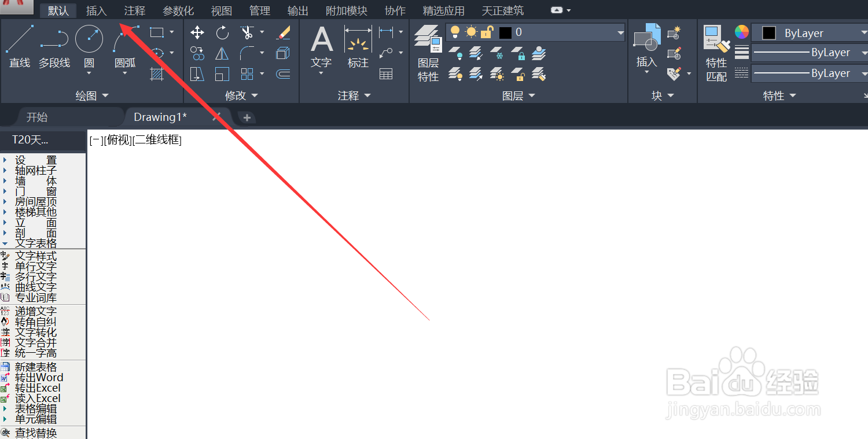Insert a Table from 注释 panel
868x439 pixels.
click(x=386, y=74)
